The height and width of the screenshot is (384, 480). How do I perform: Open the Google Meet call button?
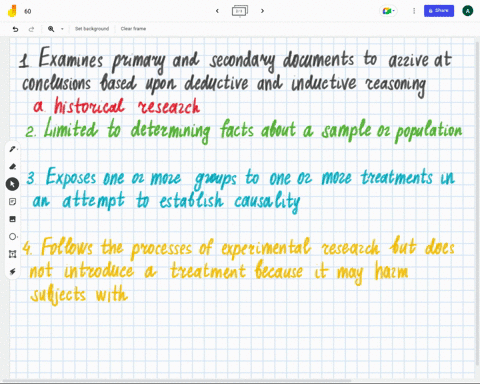(388, 11)
